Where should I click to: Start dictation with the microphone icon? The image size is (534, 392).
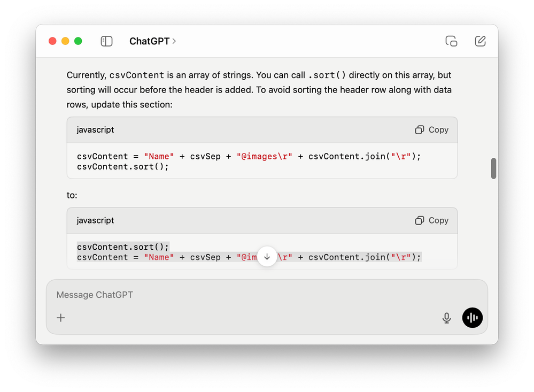click(446, 318)
